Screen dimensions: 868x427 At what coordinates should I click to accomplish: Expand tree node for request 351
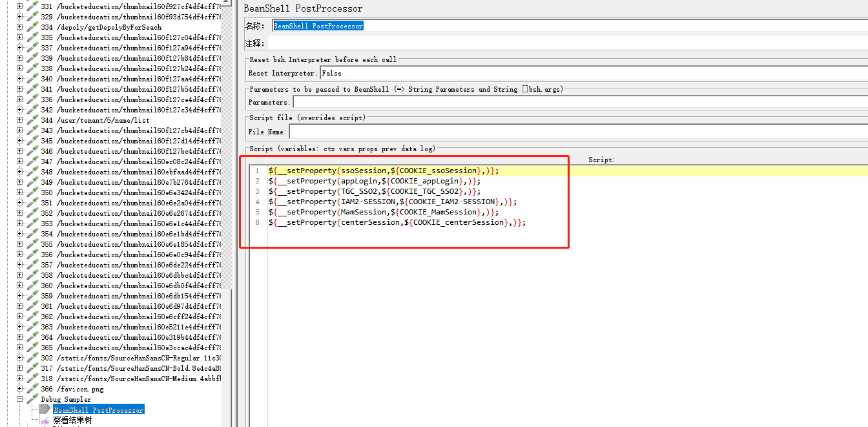click(x=19, y=203)
